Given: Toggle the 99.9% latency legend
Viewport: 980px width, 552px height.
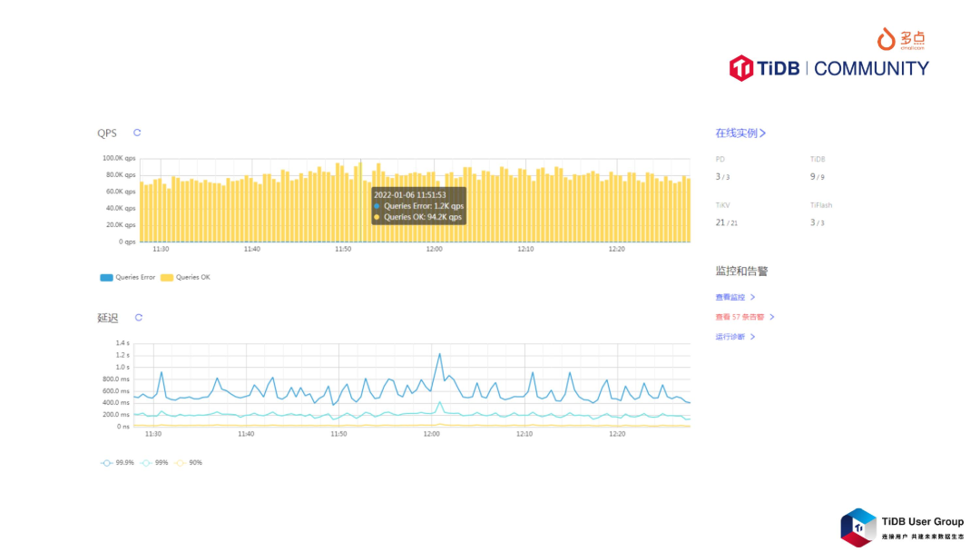Looking at the screenshot, I should pyautogui.click(x=117, y=463).
